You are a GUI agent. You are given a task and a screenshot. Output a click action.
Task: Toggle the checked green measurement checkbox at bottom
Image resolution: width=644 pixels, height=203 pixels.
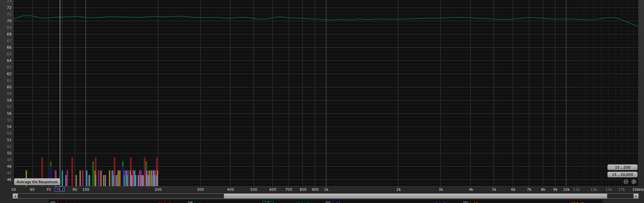pyautogui.click(x=190, y=202)
